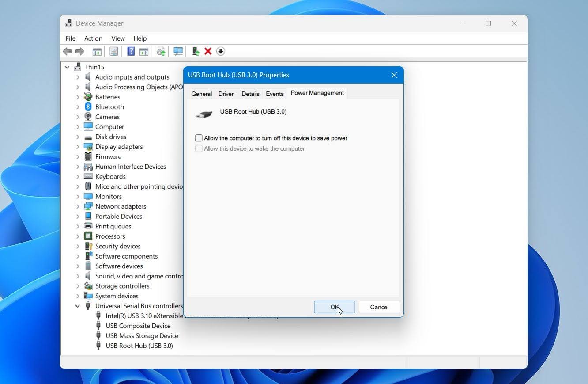Click the red X uninstall device icon
The height and width of the screenshot is (384, 588).
tap(208, 51)
